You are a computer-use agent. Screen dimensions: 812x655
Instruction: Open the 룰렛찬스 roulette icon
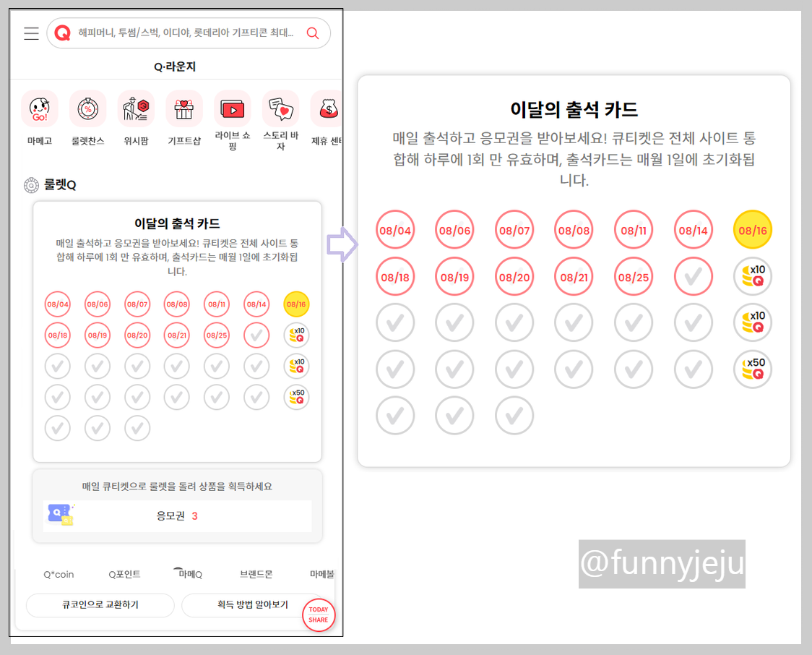tap(87, 108)
